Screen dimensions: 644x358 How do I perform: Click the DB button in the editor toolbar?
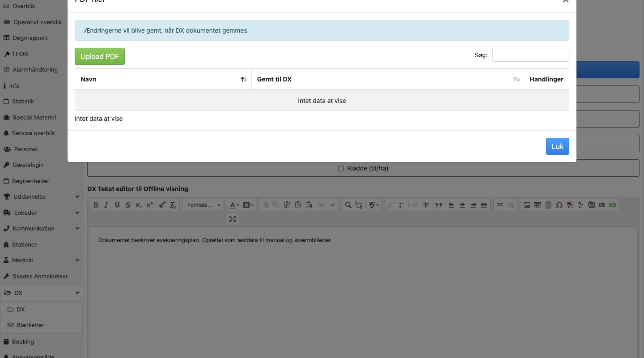coord(602,205)
